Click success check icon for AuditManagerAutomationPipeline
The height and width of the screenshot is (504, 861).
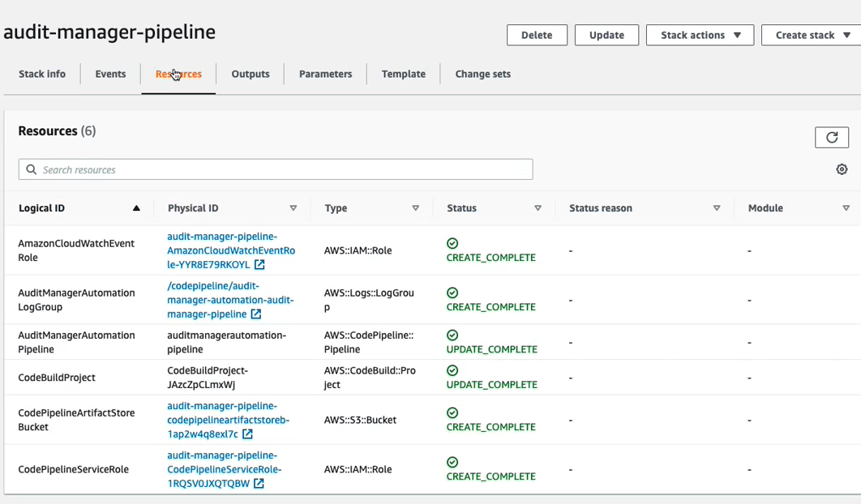(x=452, y=335)
